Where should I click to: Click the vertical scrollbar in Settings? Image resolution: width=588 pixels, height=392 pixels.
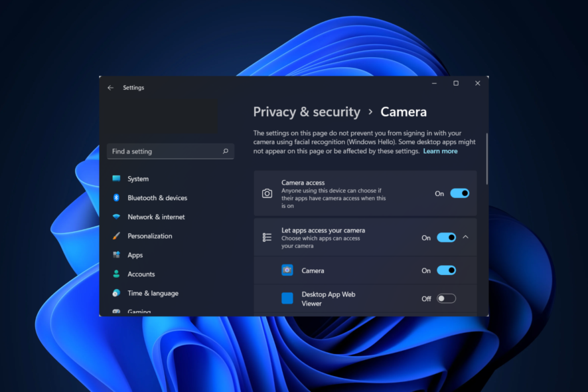coord(486,158)
